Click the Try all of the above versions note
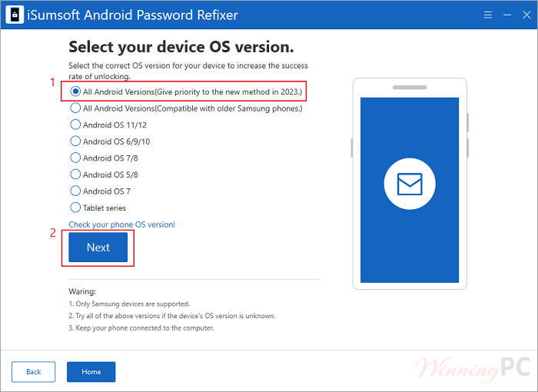 pos(172,316)
